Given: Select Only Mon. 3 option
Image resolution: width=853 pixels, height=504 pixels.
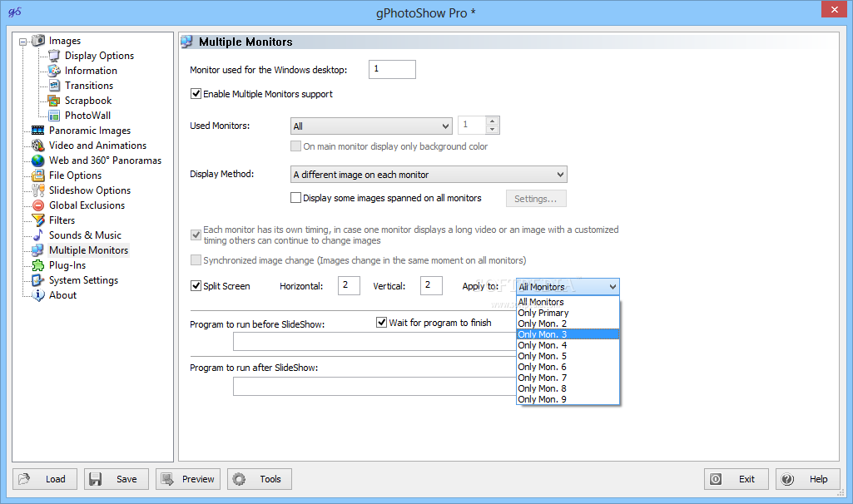Looking at the screenshot, I should coord(568,334).
